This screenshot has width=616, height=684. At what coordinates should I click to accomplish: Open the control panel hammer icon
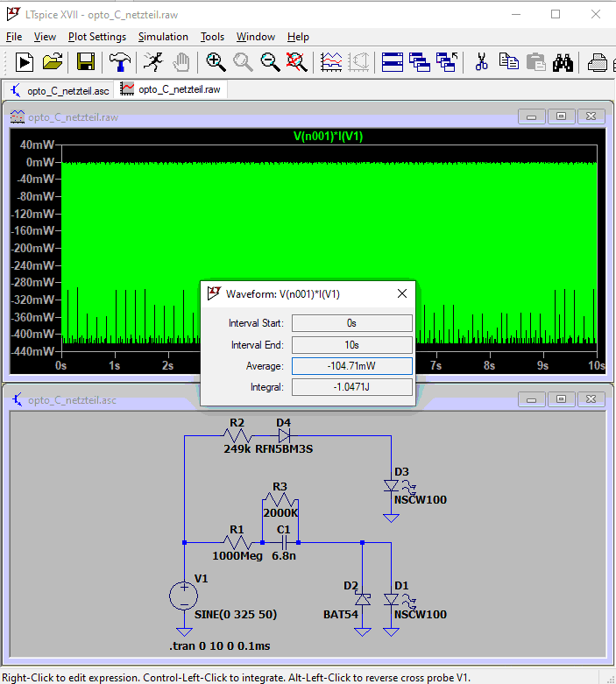(x=120, y=62)
